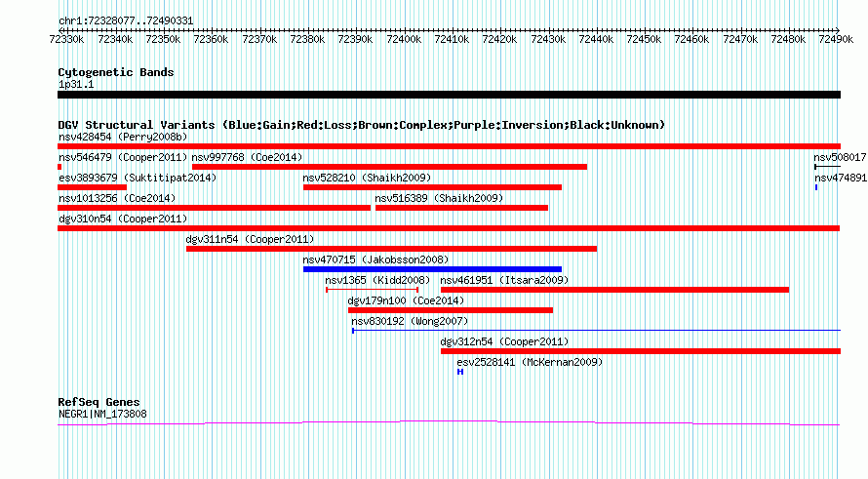Open the DGV Structural Variants track heading

pyautogui.click(x=362, y=125)
